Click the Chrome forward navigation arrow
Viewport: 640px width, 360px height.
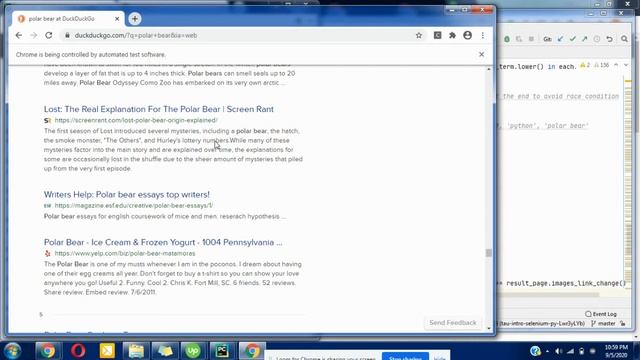pyautogui.click(x=33, y=36)
